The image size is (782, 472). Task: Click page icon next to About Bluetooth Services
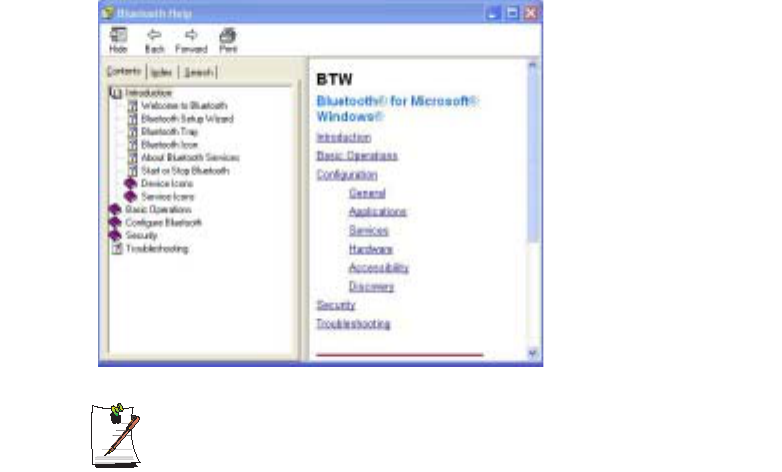coord(133,158)
